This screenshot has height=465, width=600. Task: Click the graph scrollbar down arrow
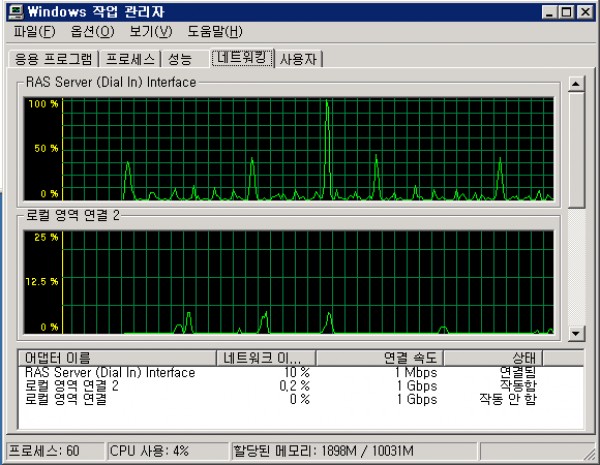click(576, 333)
